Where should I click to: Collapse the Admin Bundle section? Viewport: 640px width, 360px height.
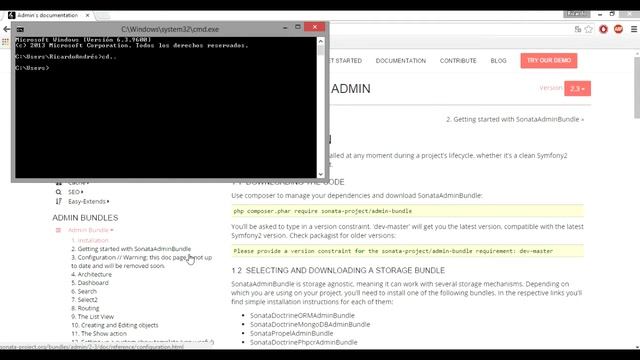click(x=91, y=230)
